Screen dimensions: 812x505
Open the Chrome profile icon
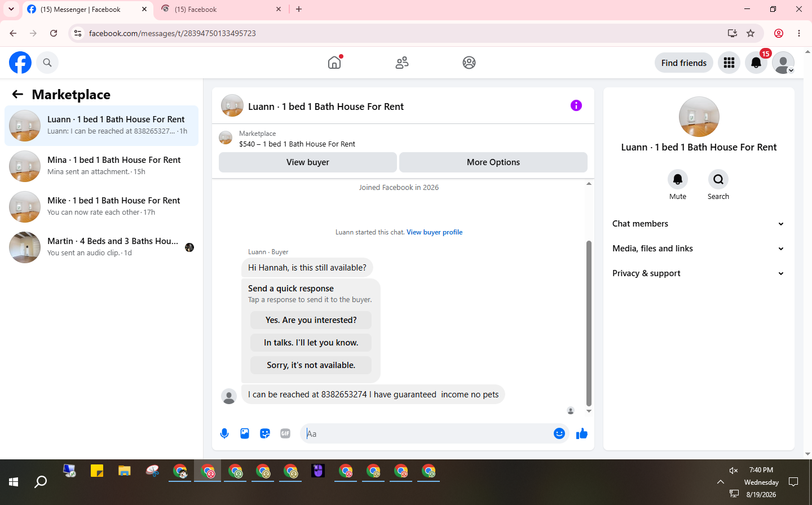779,33
